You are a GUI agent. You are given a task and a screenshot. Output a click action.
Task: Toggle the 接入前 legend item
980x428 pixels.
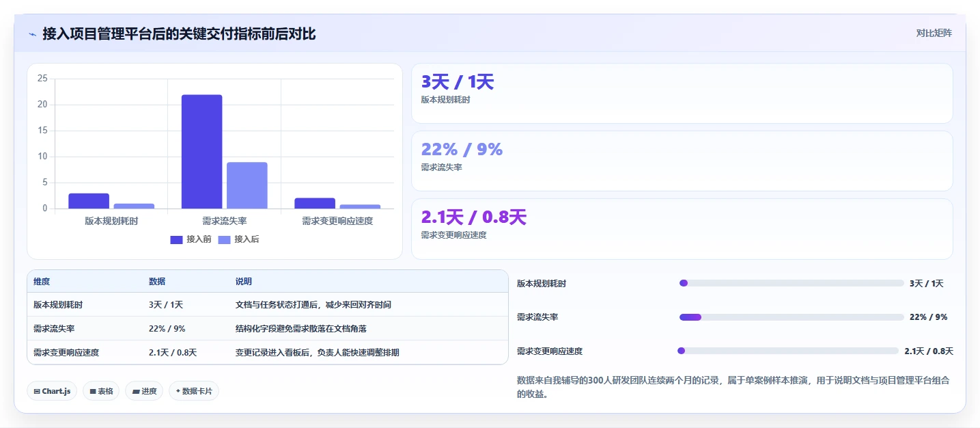191,239
